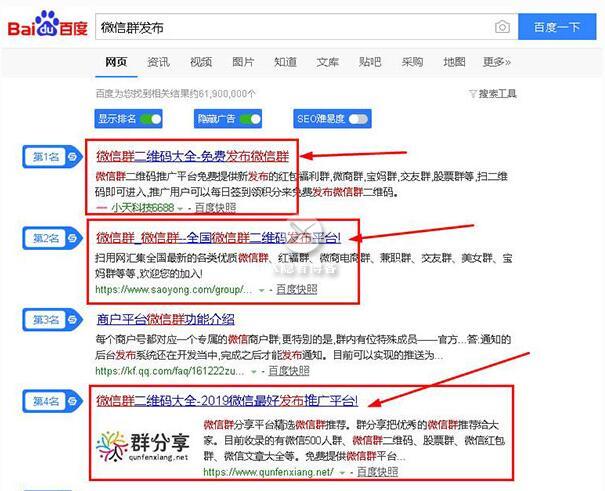
Task: Open the 更多 tab menu
Action: click(x=497, y=62)
